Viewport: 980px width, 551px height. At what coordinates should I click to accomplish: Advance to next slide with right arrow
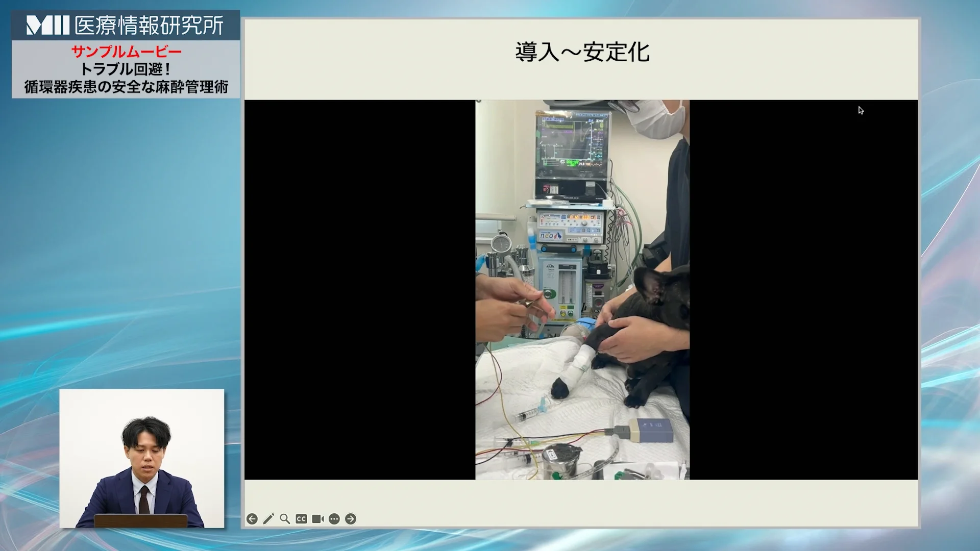(351, 519)
